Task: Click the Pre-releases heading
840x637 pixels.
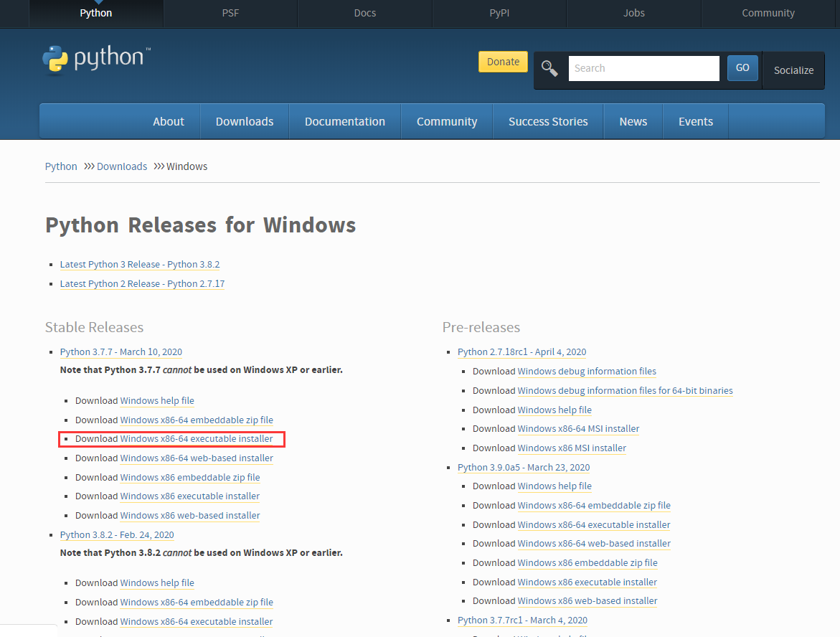Action: coord(481,327)
